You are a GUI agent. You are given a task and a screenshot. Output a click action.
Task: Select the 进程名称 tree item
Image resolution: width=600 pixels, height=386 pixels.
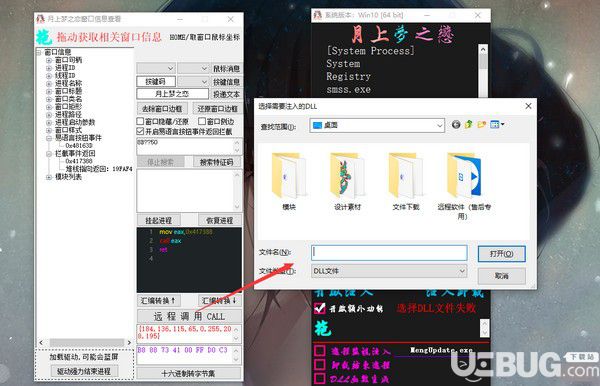(68, 83)
